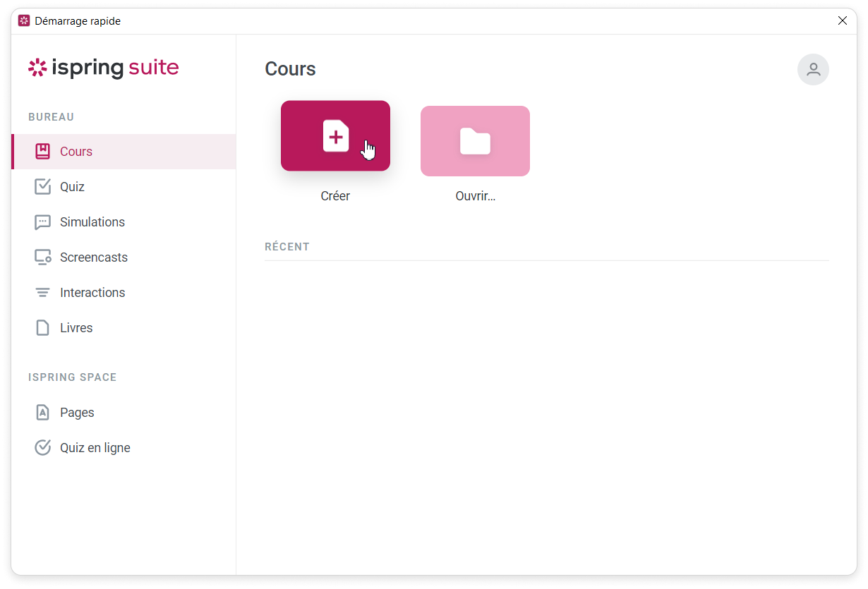
Task: Click the Interactions stacked lines icon
Action: tap(42, 293)
